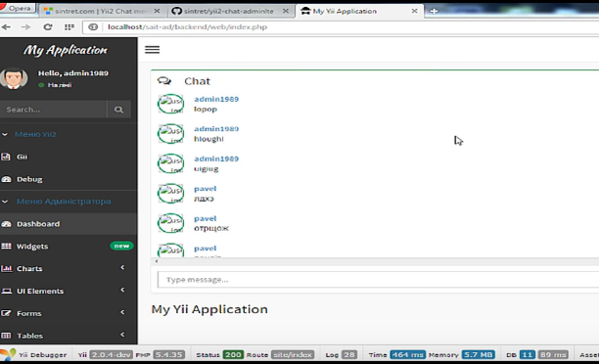This screenshot has width=599, height=364.
Task: Focus the Type message input field
Action: pyautogui.click(x=378, y=280)
